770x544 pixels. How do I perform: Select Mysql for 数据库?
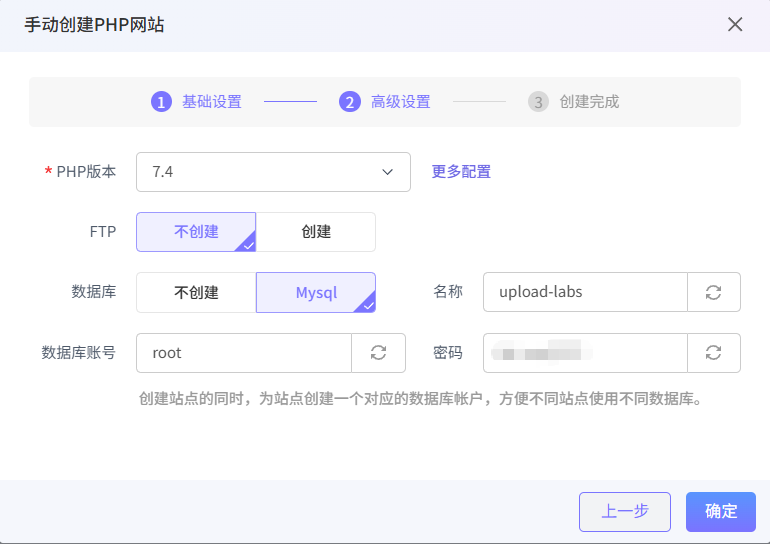(x=316, y=292)
